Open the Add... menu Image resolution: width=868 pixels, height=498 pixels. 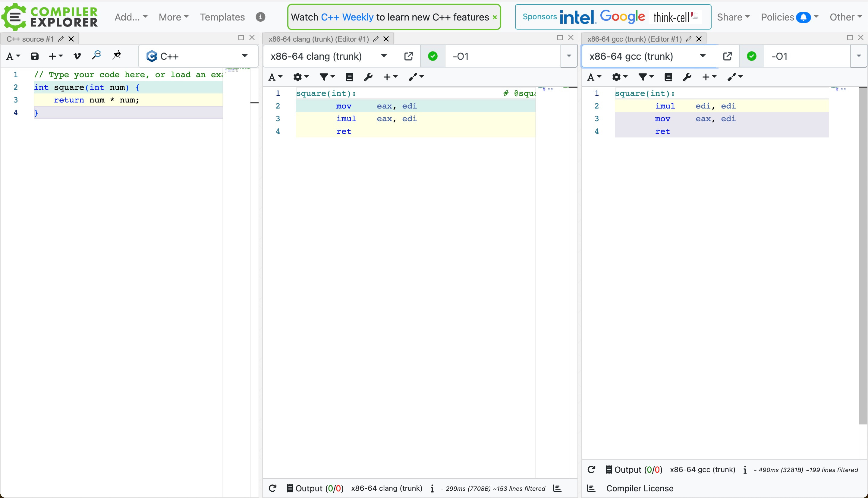131,17
